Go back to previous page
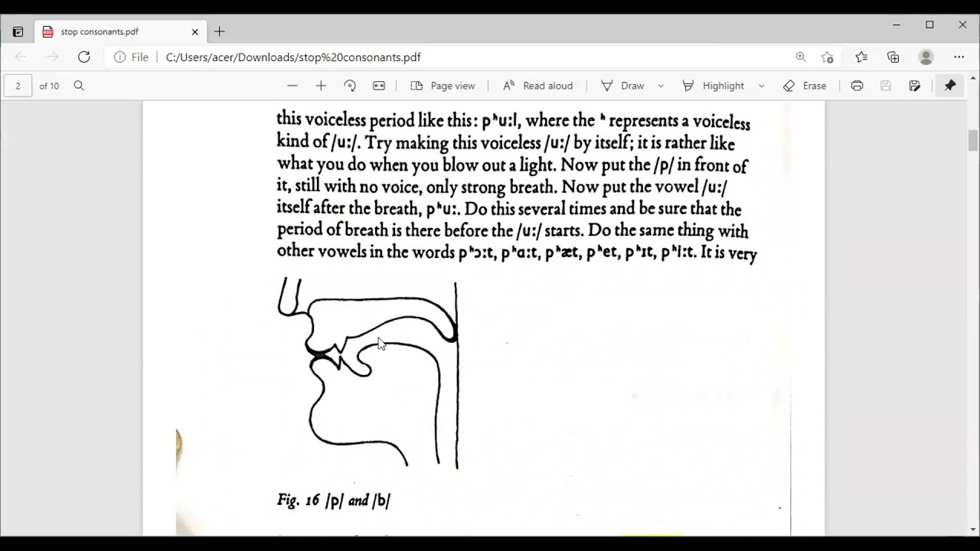 [21, 57]
